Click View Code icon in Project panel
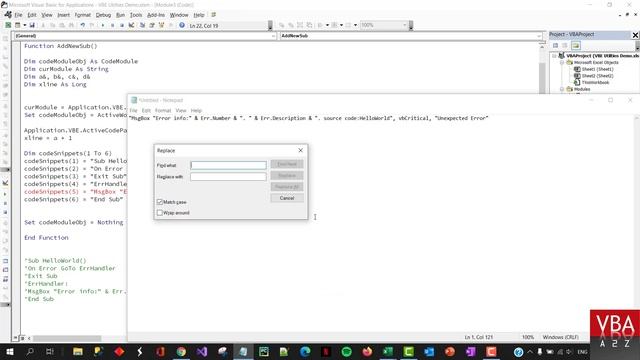The image size is (640, 360). (x=556, y=45)
